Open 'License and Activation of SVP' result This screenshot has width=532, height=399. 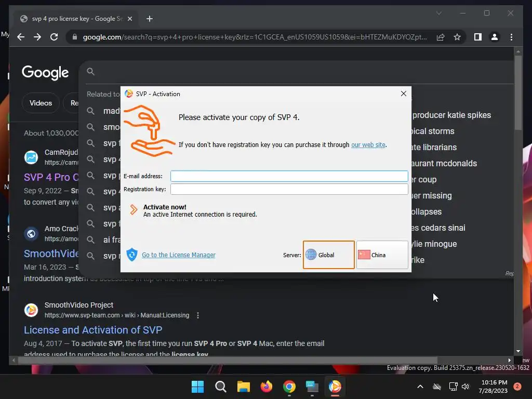coord(93,330)
